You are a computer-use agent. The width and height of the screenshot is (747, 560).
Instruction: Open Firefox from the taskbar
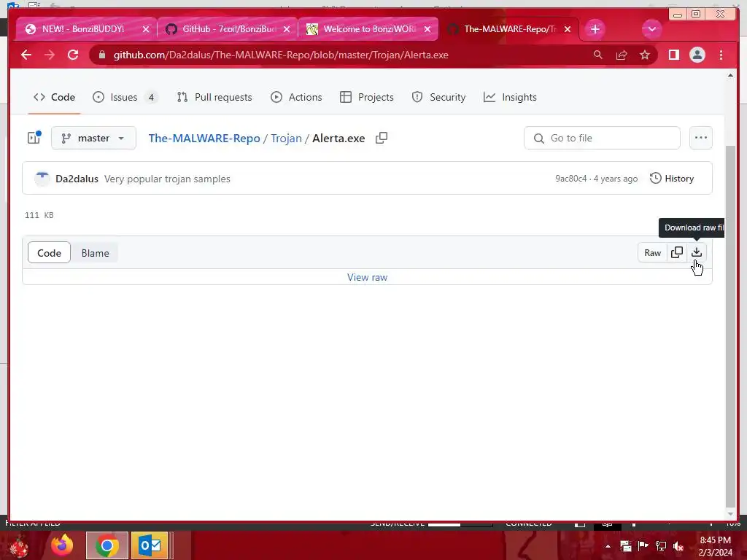tap(62, 545)
